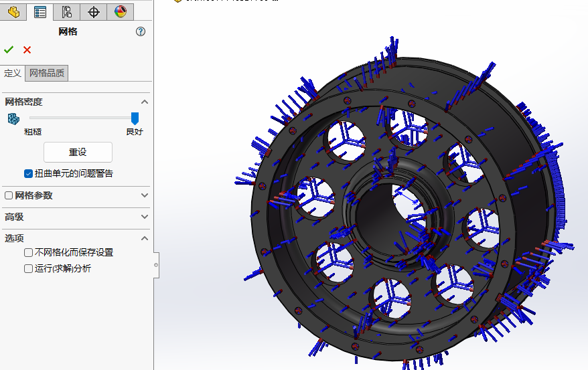
Task: Check 不网格化而保存设置 option
Action: [x=28, y=252]
